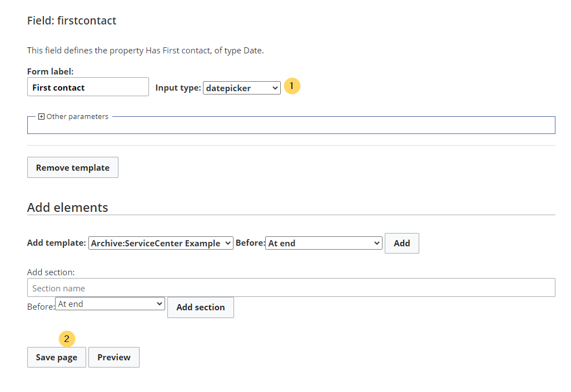
Task: Click the 'Field: firstcontact' heading
Action: 72,21
